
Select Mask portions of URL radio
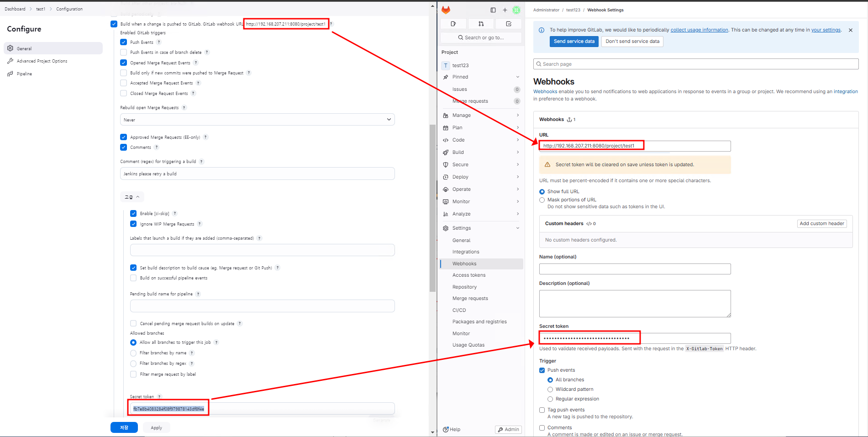542,200
